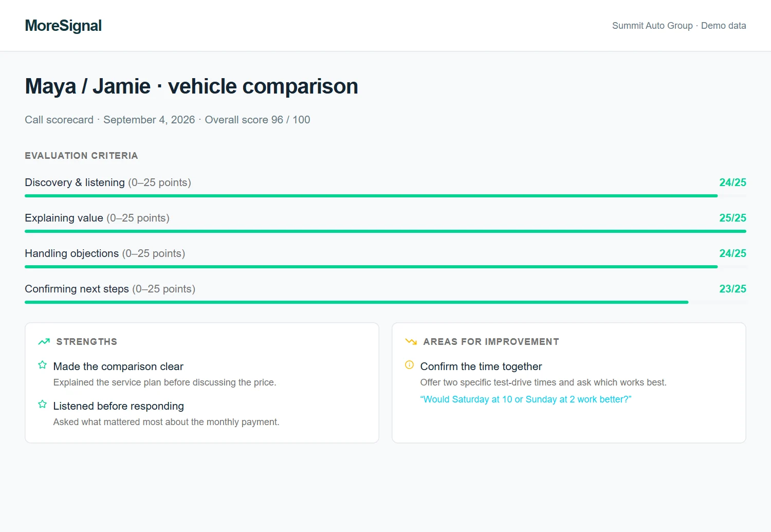Select the Confirming next steps criterion label
This screenshot has width=771, height=532.
click(110, 289)
